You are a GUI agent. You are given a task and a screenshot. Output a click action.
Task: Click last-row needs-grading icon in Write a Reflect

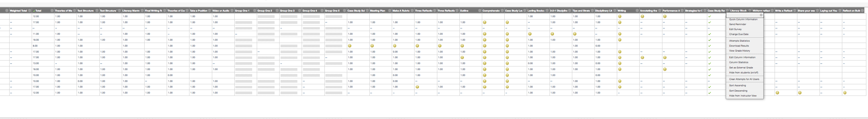tap(777, 93)
